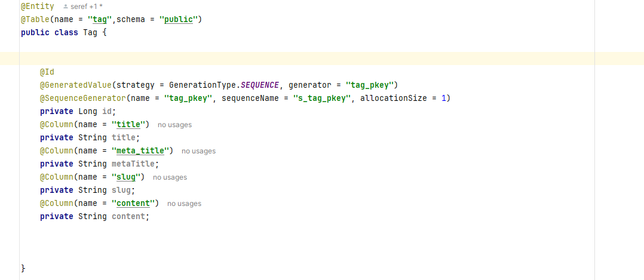Click the author person icon beside @Entity
The width and height of the screenshot is (644, 280).
pyautogui.click(x=65, y=7)
